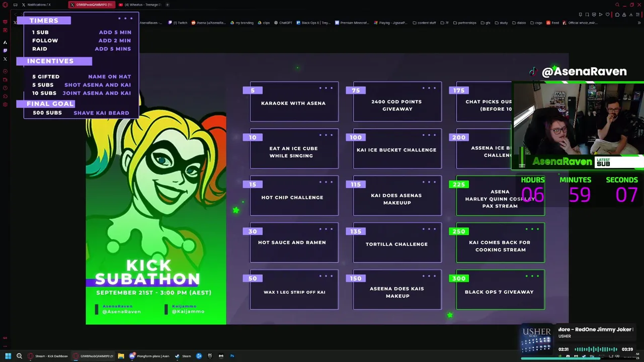Click the EAT AN ICE CUBE WHILE SINGING card
Screen dimensions: 644x362
(294, 150)
